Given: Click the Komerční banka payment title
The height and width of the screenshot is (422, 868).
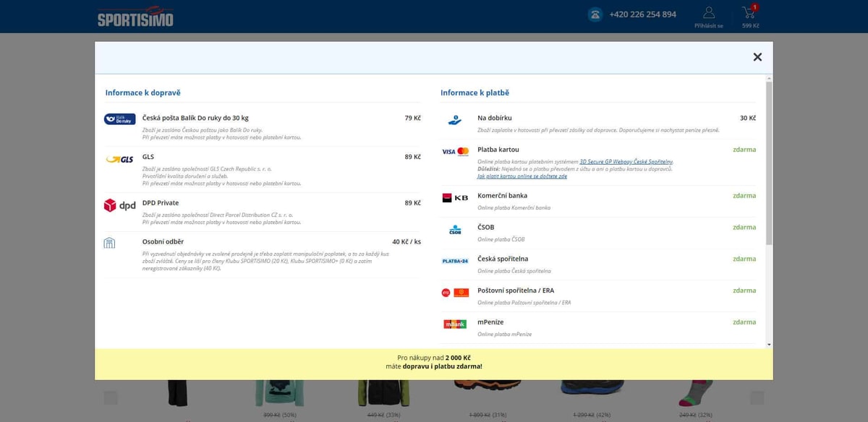Looking at the screenshot, I should [x=502, y=196].
